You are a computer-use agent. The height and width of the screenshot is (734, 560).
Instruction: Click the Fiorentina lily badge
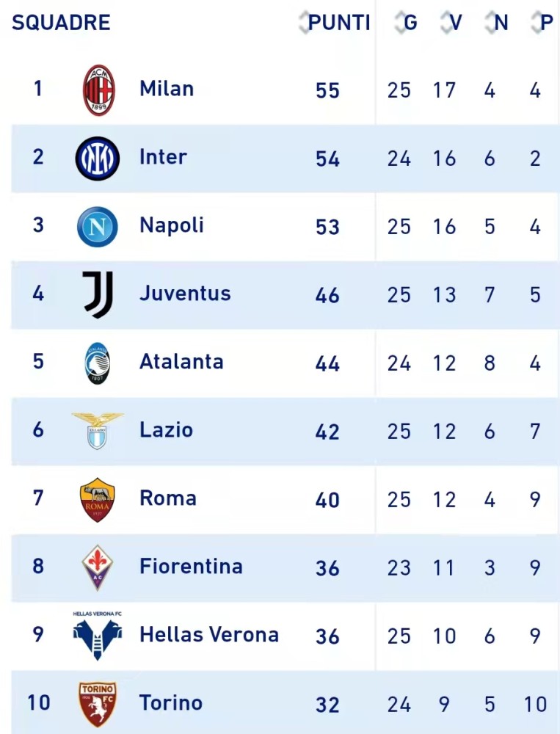(98, 567)
